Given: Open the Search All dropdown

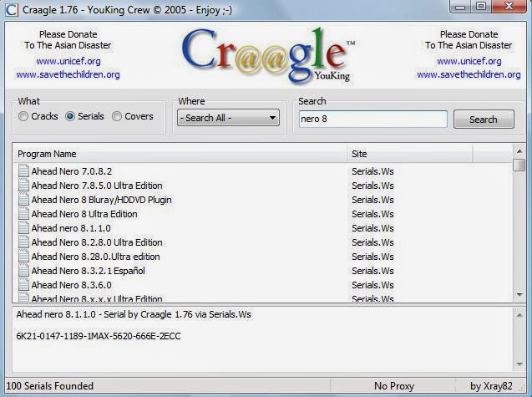Looking at the screenshot, I should click(x=228, y=118).
